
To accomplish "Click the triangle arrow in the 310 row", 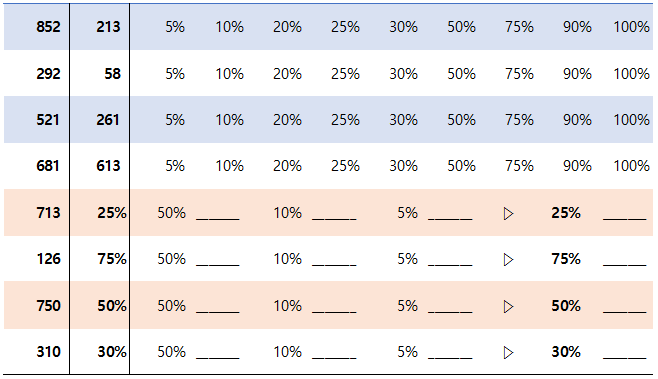I will click(x=508, y=353).
